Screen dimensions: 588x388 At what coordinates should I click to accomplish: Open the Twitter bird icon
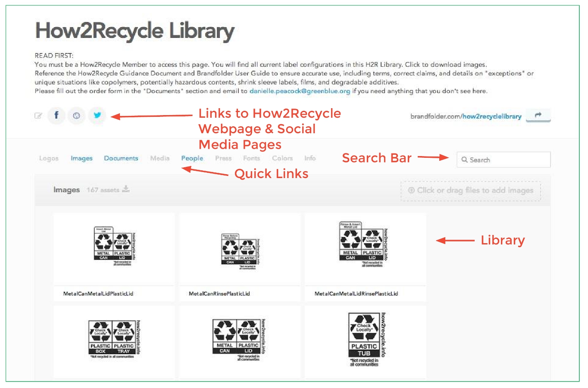coord(97,115)
